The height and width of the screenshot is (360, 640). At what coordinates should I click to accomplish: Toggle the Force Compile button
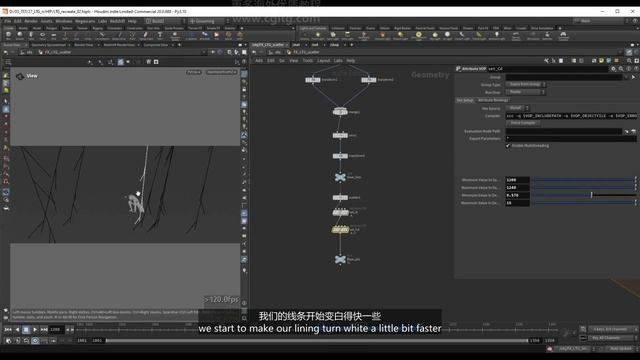click(523, 123)
